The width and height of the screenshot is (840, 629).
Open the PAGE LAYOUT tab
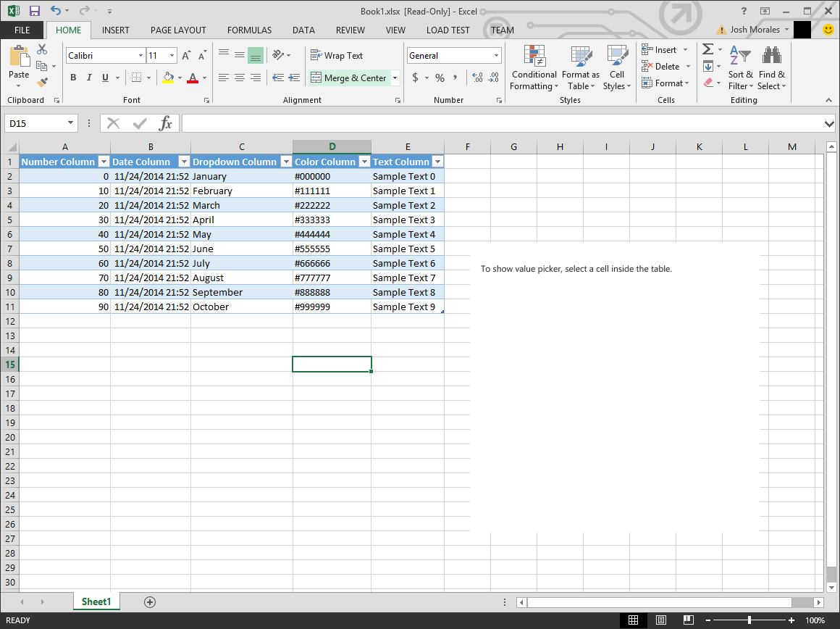178,30
